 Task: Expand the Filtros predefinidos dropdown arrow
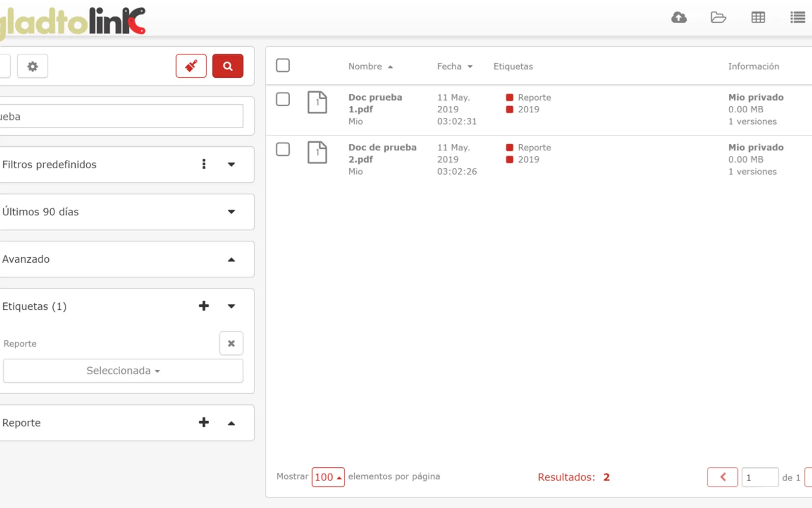pyautogui.click(x=231, y=164)
